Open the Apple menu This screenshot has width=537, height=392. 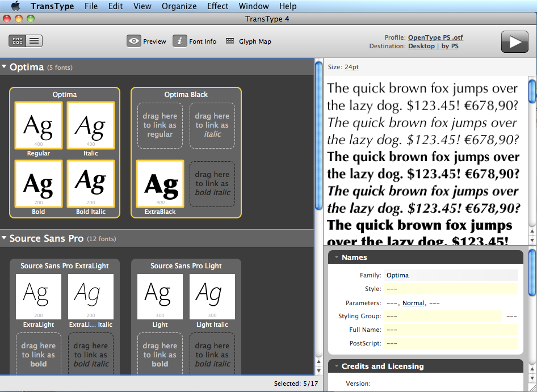(x=16, y=6)
